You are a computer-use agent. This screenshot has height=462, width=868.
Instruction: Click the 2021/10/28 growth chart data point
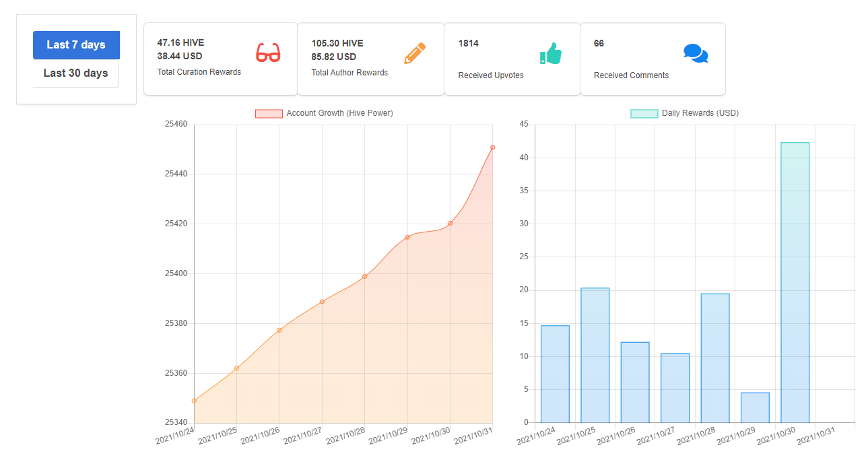(365, 276)
